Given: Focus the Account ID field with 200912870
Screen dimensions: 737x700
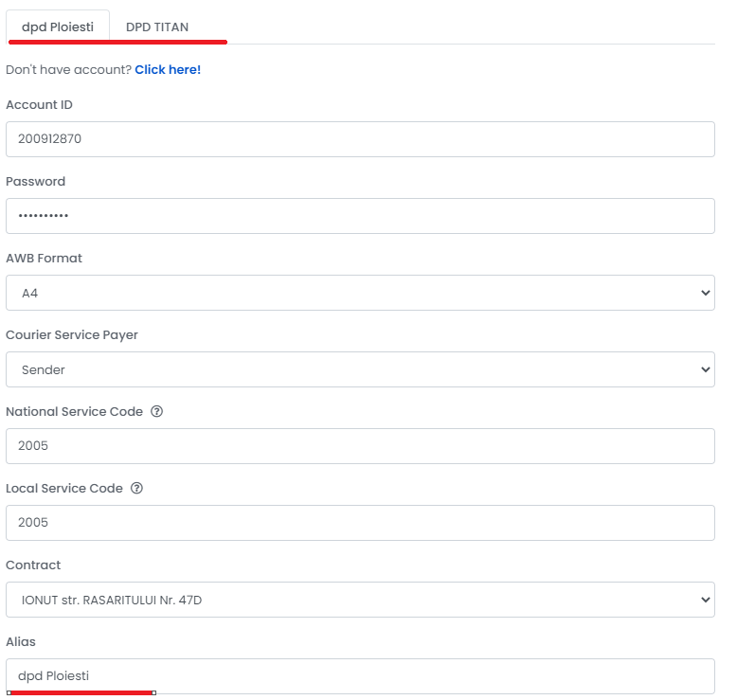Looking at the screenshot, I should tap(361, 139).
